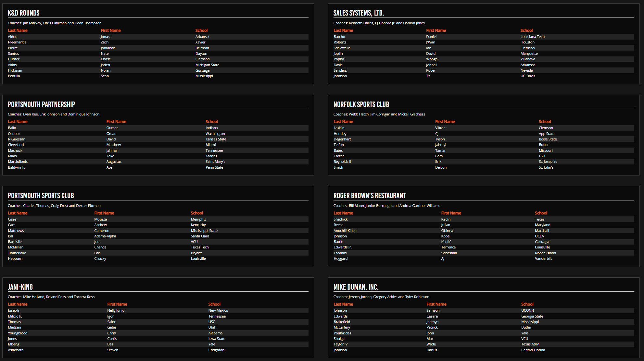The image size is (644, 361).
Task: Click Anochili-Killen last name cell
Action: [x=345, y=231]
